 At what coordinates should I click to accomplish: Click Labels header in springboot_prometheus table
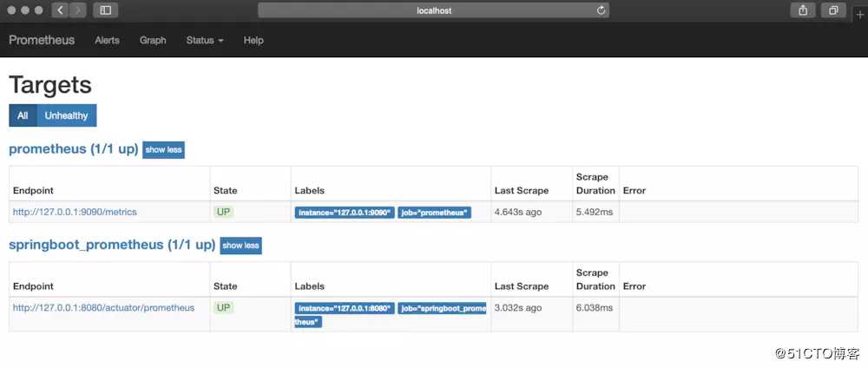click(310, 286)
